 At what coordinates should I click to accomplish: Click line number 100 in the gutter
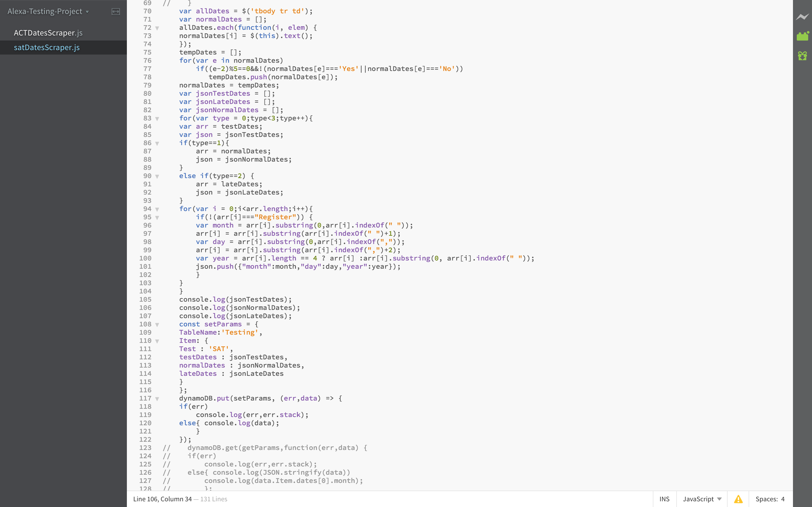click(145, 258)
